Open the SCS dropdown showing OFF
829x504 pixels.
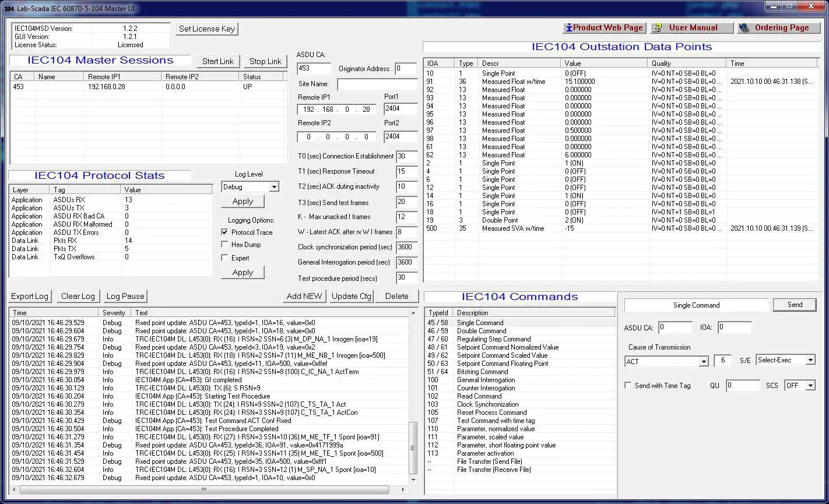pyautogui.click(x=810, y=386)
